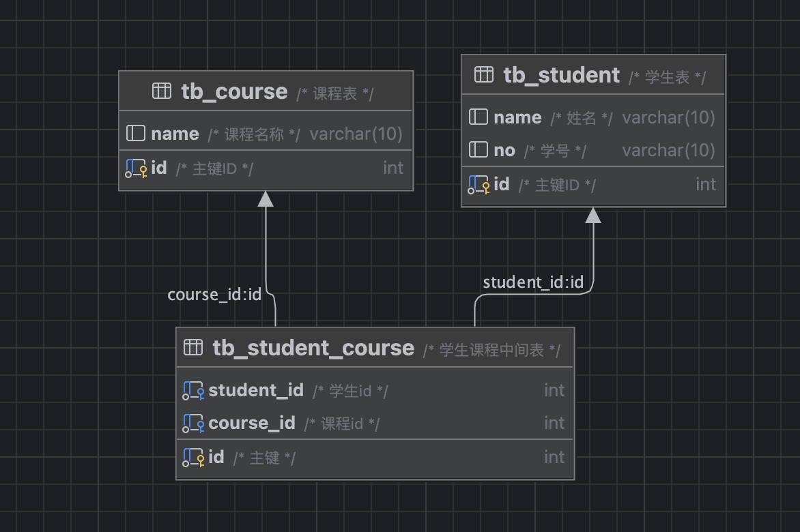
Task: Select the student_id:id relationship label
Action: point(533,282)
